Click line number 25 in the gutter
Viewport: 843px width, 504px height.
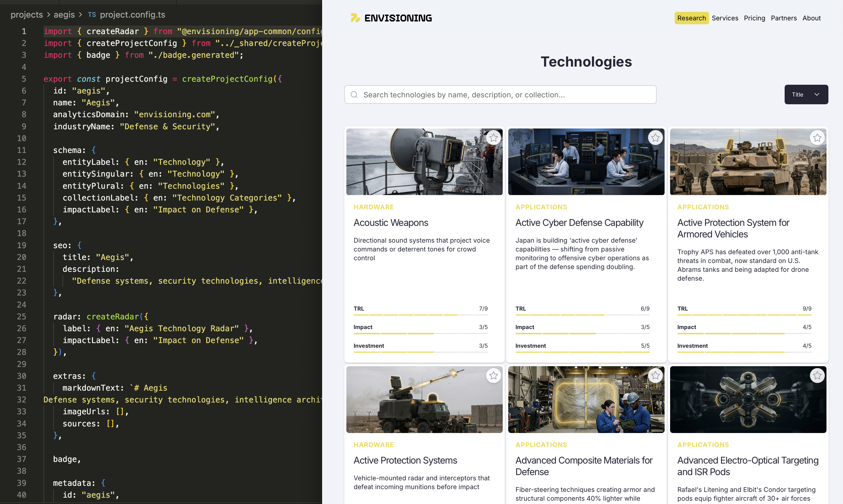[x=22, y=317]
